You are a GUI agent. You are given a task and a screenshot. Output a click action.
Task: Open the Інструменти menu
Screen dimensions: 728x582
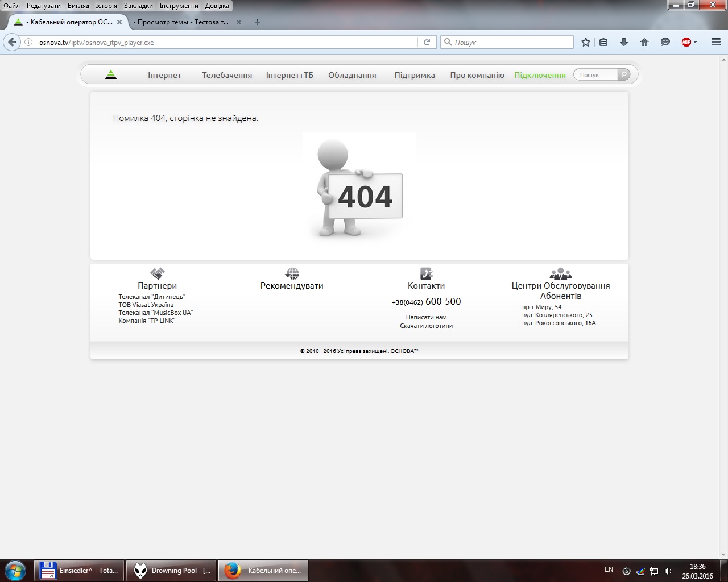coord(179,6)
